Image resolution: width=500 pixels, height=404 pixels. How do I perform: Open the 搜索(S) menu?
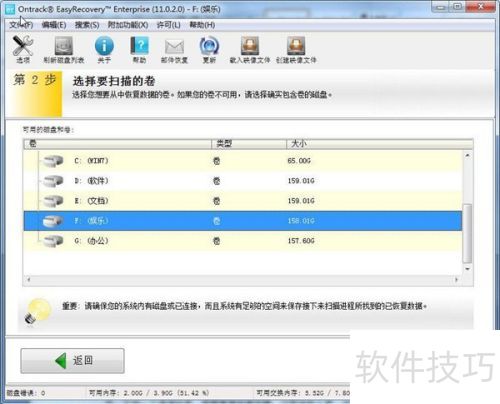(x=87, y=25)
